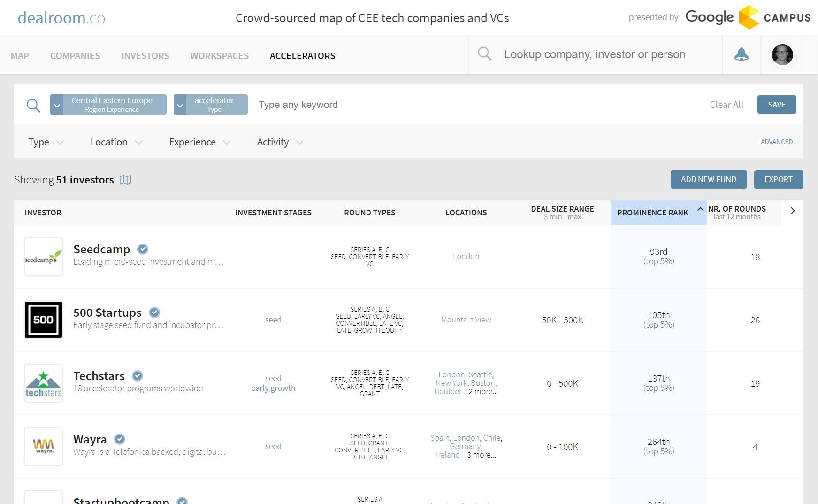Click Wayra's Spain location link
The width and height of the screenshot is (818, 504).
tap(440, 438)
